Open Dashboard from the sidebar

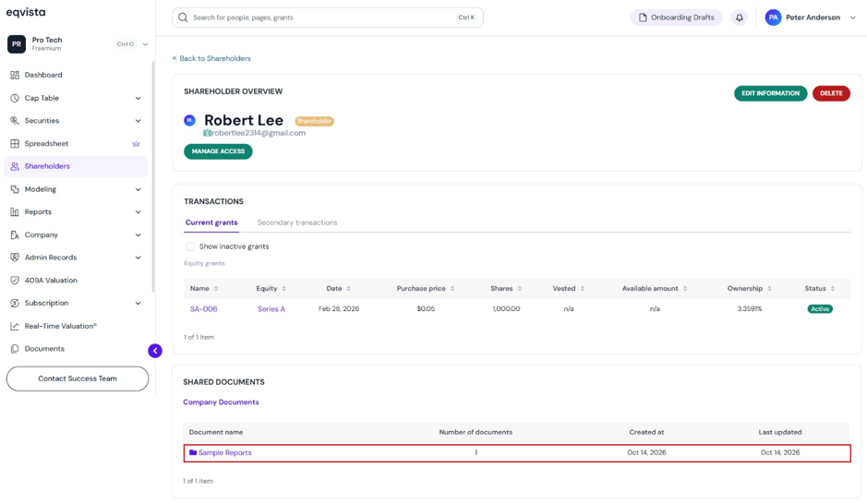click(x=43, y=75)
